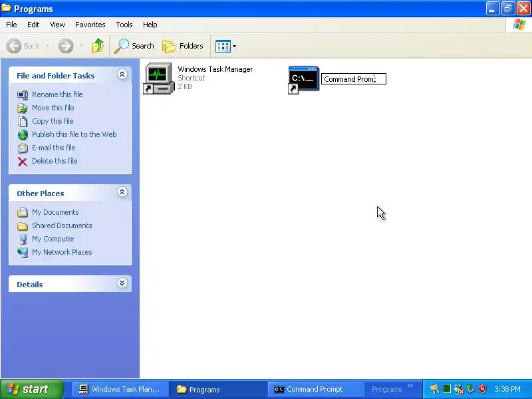Screen dimensions: 532x399
Task: Click inside the Command Prompt rename field
Action: [354, 79]
